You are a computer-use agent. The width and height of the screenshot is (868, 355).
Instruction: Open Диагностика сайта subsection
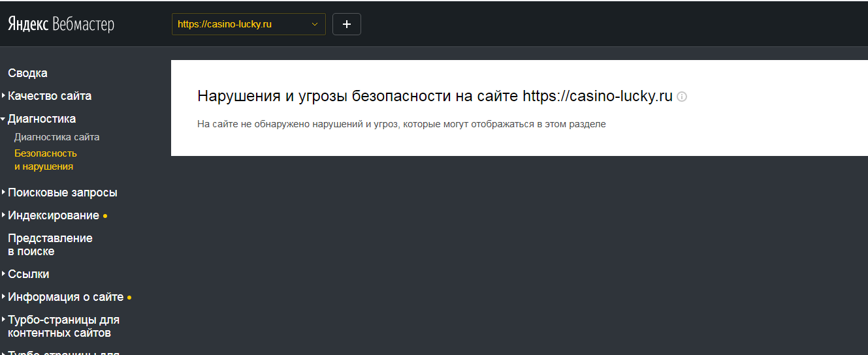57,137
